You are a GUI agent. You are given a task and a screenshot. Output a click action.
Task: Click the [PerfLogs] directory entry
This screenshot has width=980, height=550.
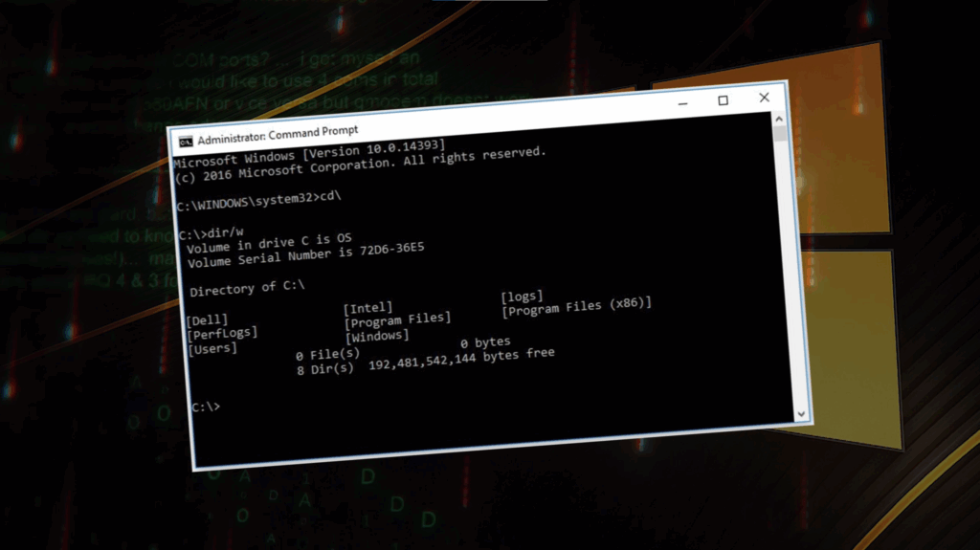222,333
